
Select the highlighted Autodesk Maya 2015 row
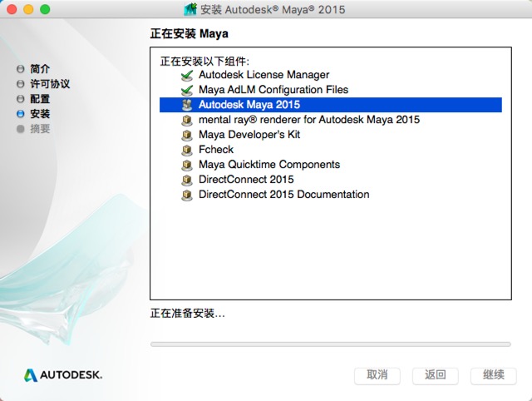(331, 105)
